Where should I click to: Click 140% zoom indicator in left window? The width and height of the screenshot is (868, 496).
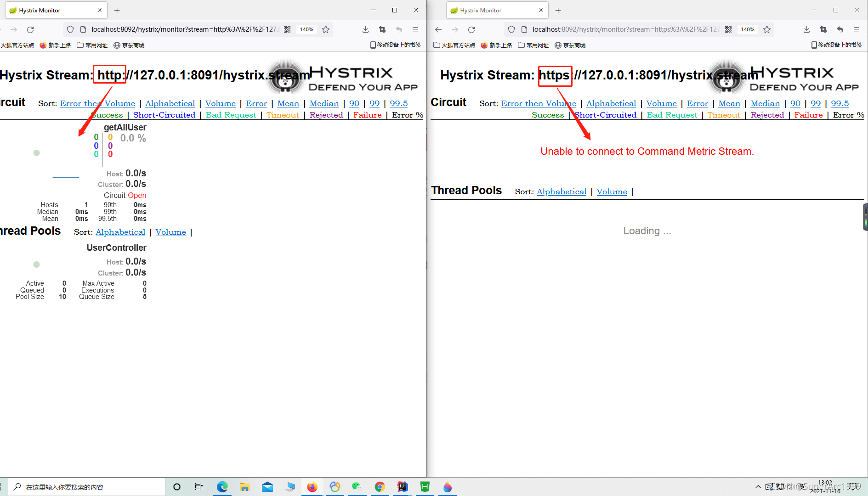[x=306, y=29]
